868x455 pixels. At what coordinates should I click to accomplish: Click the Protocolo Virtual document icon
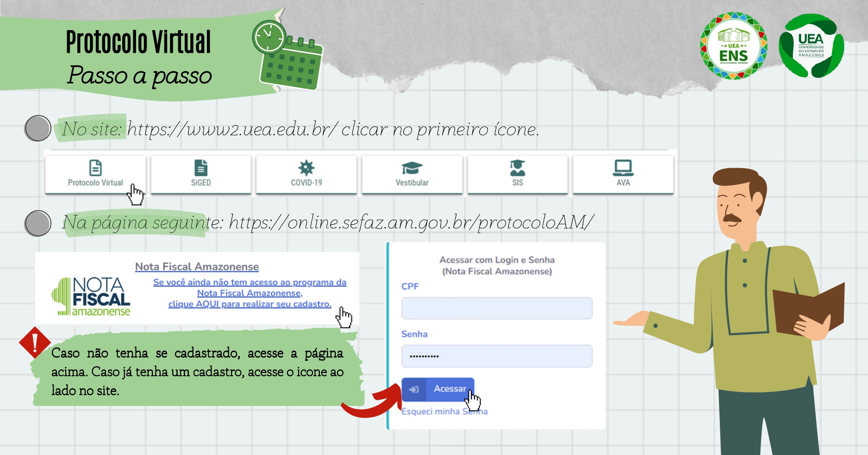tap(95, 168)
